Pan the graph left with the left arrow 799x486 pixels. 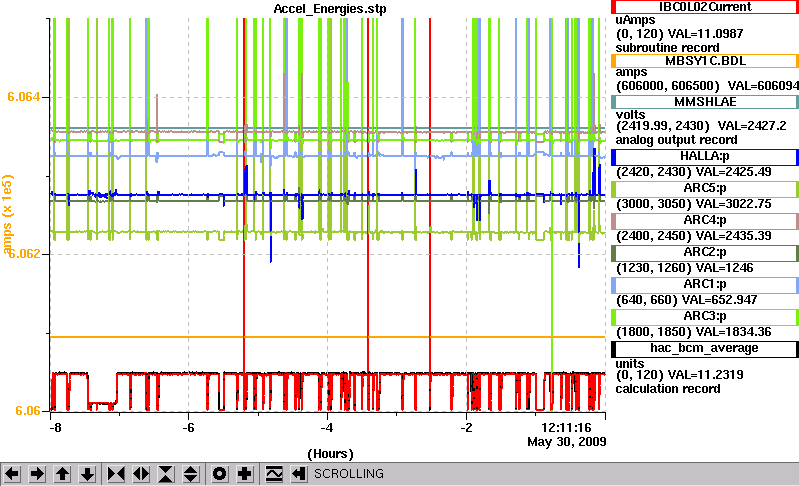tap(12, 474)
